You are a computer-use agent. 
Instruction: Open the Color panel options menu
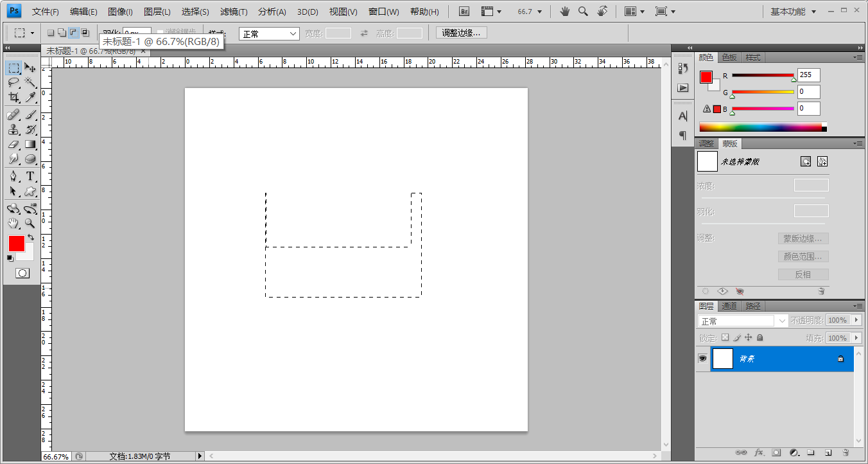click(858, 57)
